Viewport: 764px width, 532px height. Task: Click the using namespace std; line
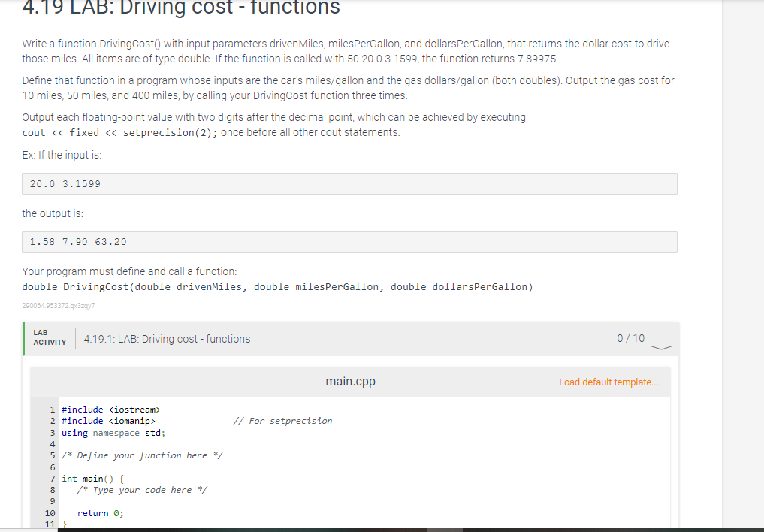pyautogui.click(x=113, y=432)
